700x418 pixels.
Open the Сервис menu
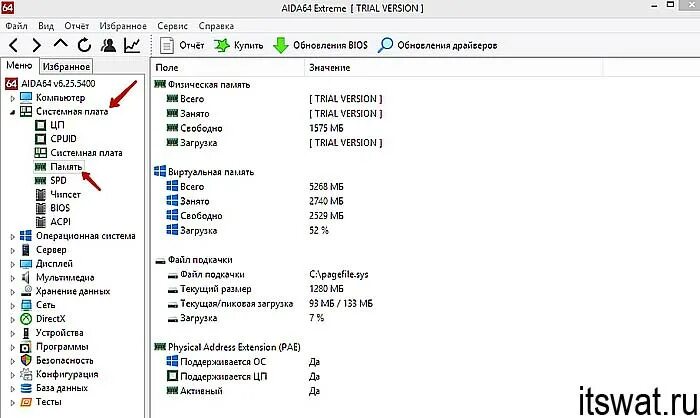point(172,26)
